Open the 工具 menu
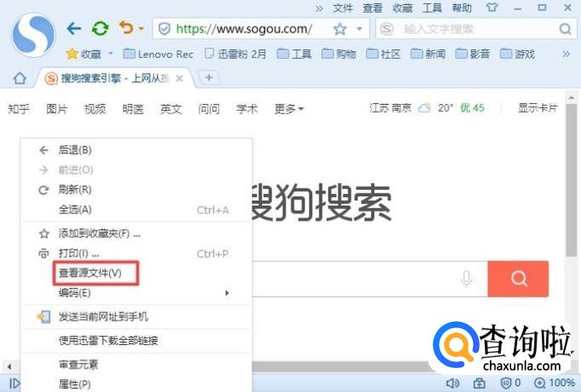 point(432,8)
